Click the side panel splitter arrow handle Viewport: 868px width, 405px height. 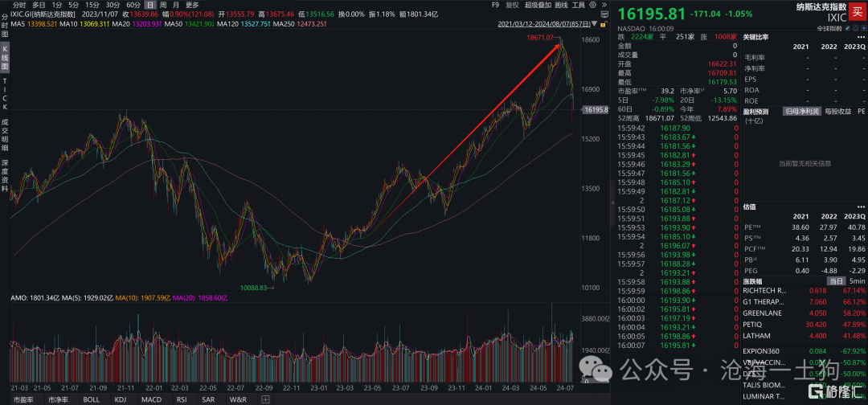612,203
